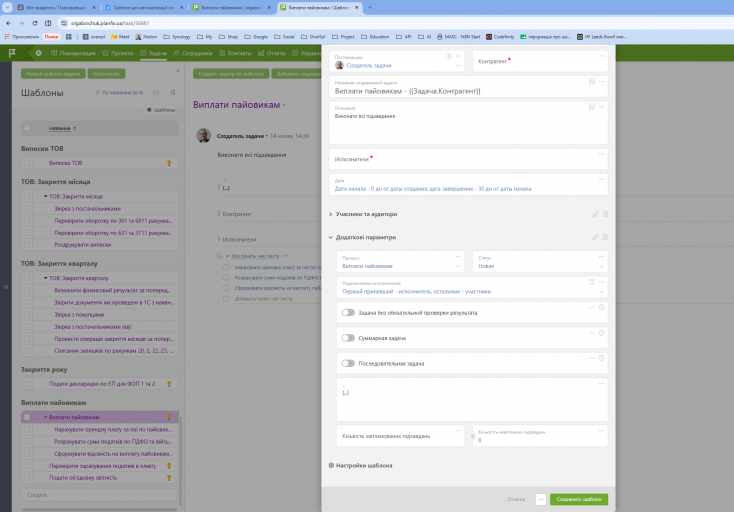
Task: Click horizontal scrollbar under Шаблоны list
Action: pyautogui.click(x=99, y=509)
